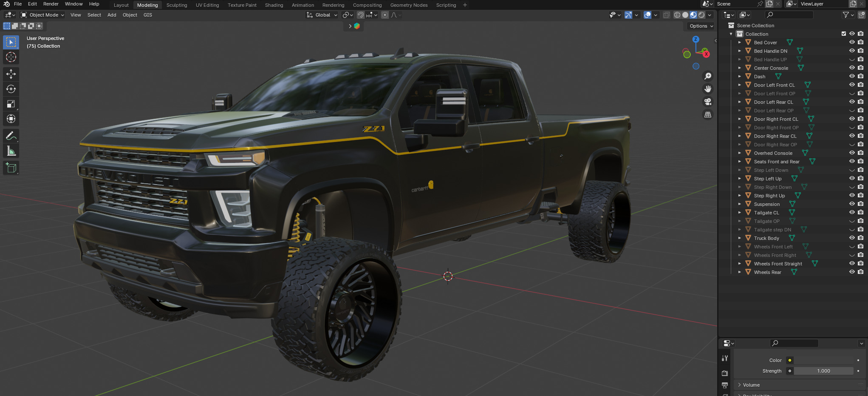Open the Tool properties tab icon

[725, 358]
